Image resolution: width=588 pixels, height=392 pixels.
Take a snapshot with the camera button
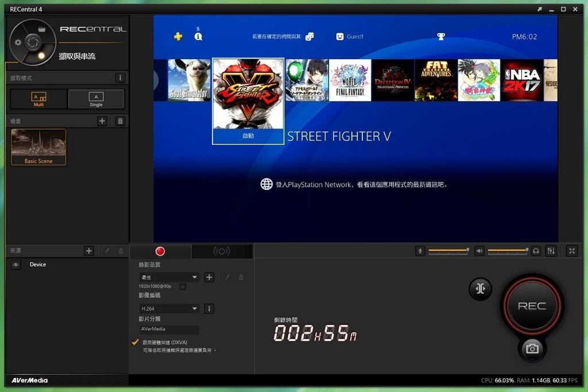(x=532, y=349)
